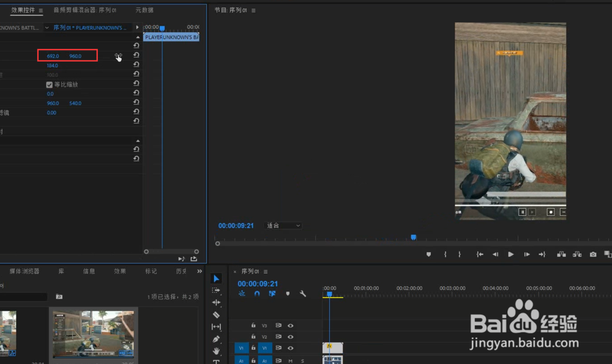Open the 标记 tab
Image resolution: width=612 pixels, height=364 pixels.
point(151,271)
